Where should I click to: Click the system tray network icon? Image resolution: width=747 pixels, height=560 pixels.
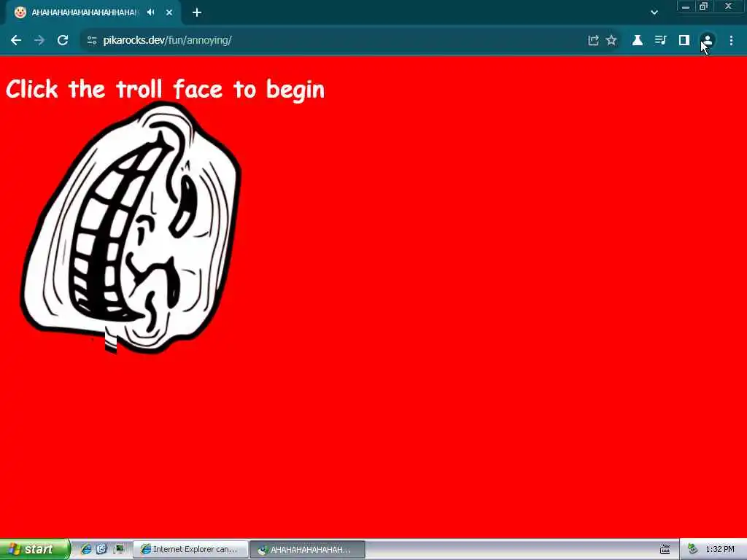693,549
